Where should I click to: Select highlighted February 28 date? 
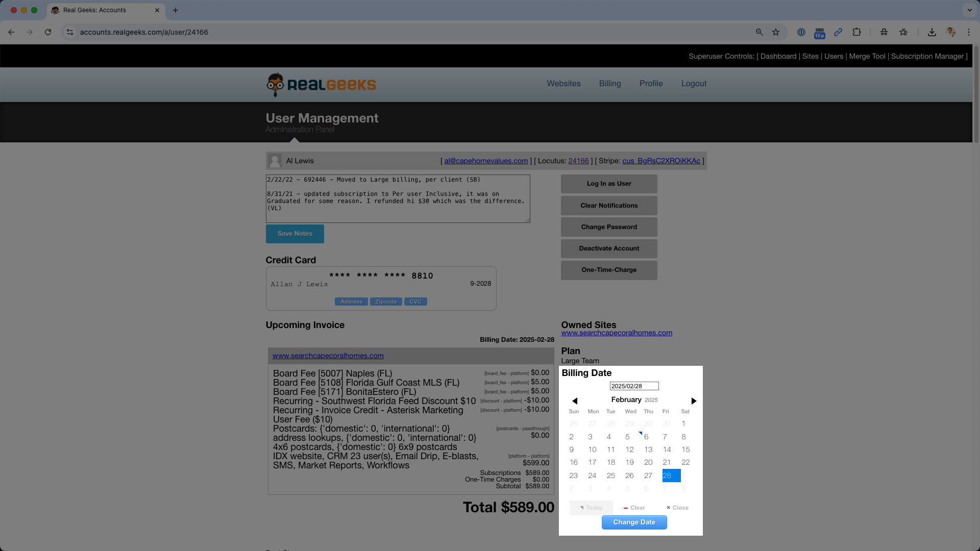671,476
